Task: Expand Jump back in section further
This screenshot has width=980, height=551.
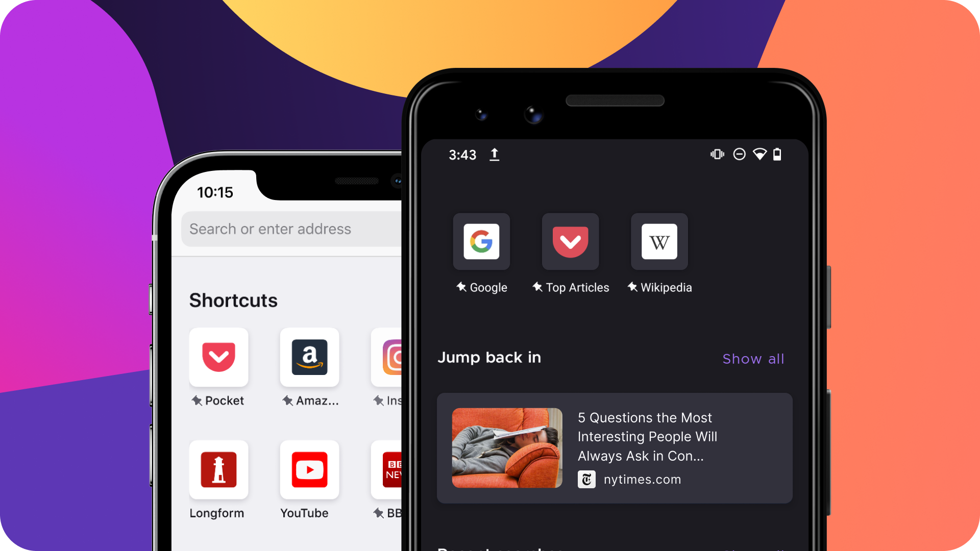Action: 753,359
